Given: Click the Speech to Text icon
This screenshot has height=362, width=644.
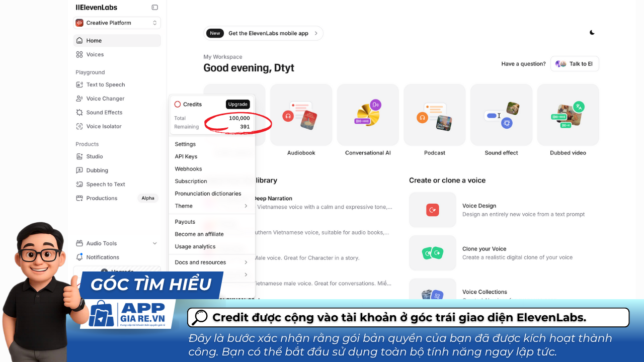Looking at the screenshot, I should pos(79,184).
